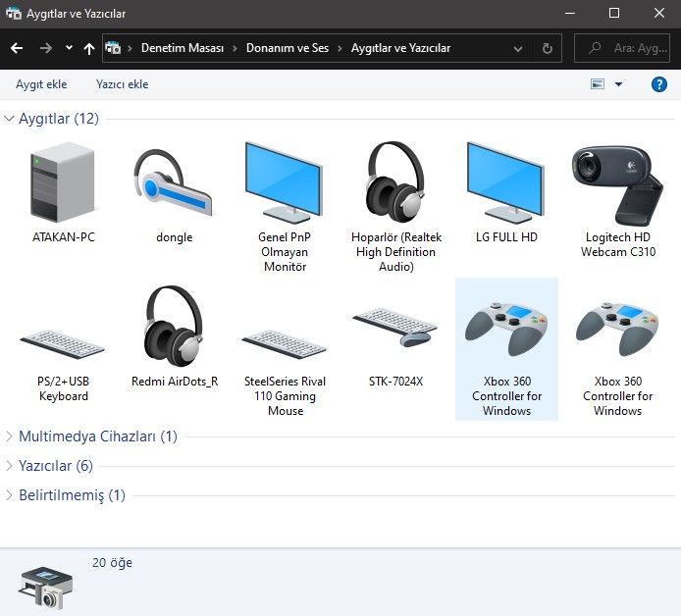Click the Aygıt ekle command
This screenshot has width=681, height=616.
(41, 84)
